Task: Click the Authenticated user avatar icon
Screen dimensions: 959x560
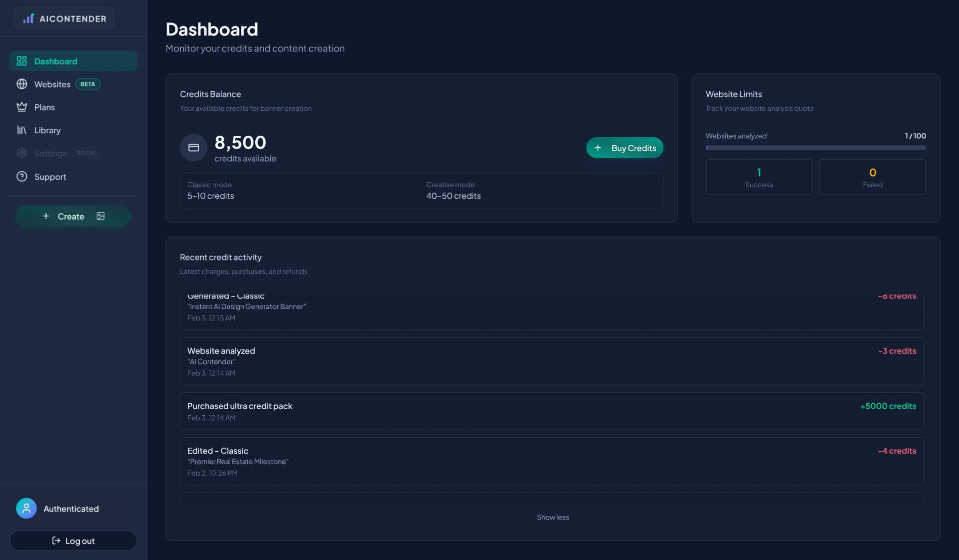Action: pos(26,508)
